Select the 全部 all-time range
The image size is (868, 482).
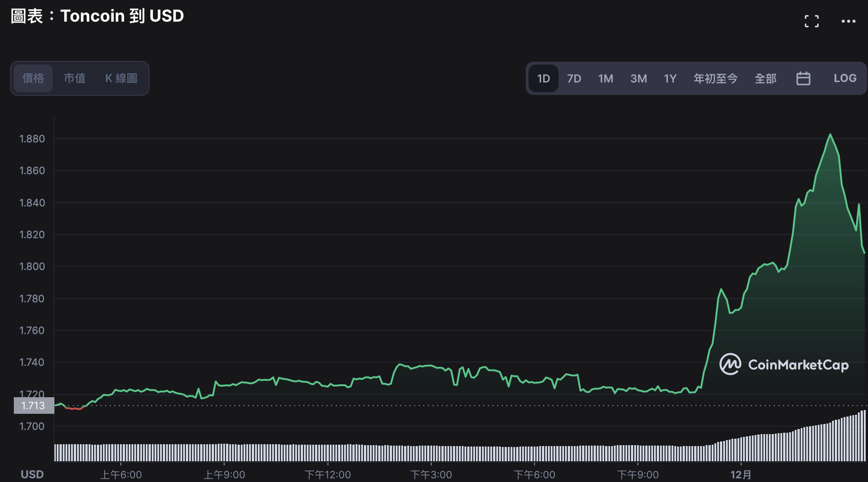tap(766, 78)
